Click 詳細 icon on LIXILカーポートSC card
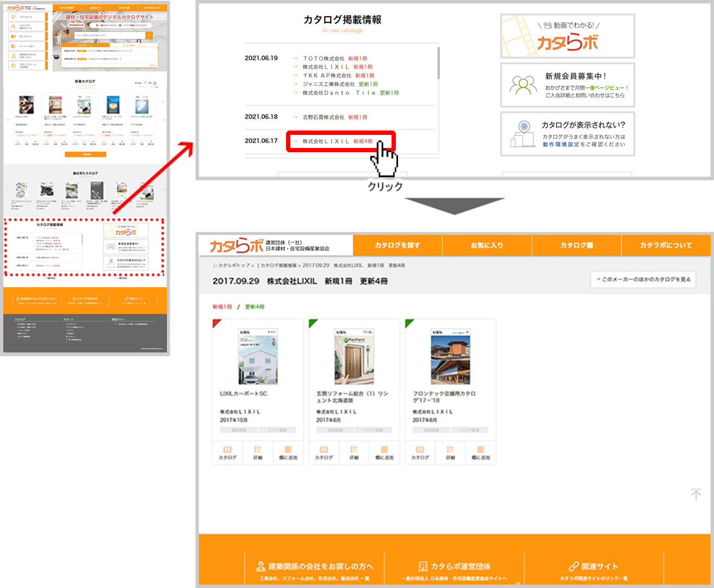The height and width of the screenshot is (588, 714). point(258,452)
